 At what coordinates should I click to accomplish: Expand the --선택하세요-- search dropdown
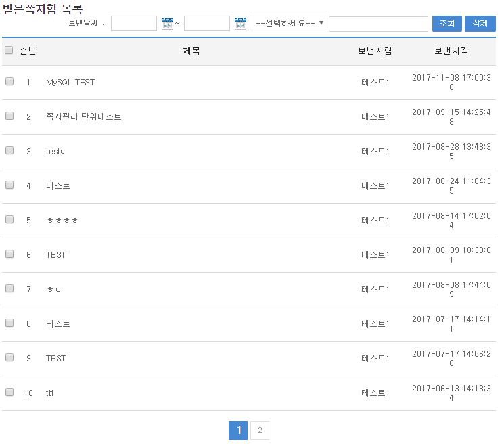click(x=288, y=24)
